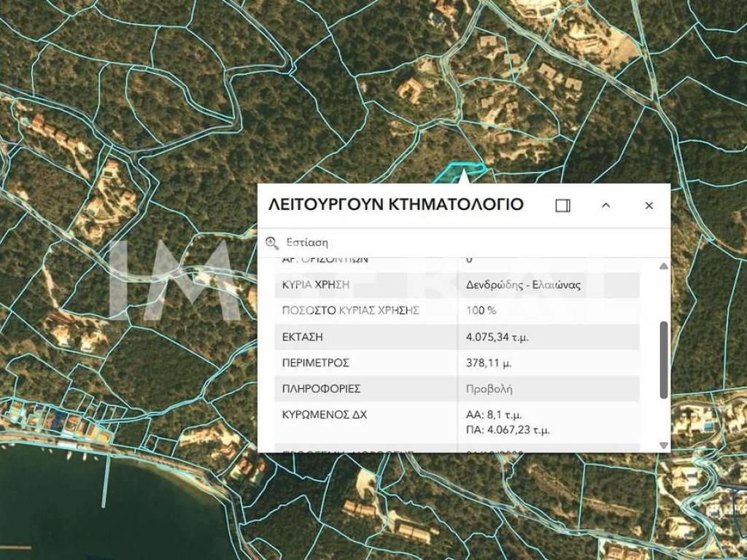The height and width of the screenshot is (560, 747).
Task: Click the ΠΟΣΟΣΤΟ ΚΥΡΙΑΣ ΧΡΗΣΗΣ 100 % value
Action: (481, 310)
